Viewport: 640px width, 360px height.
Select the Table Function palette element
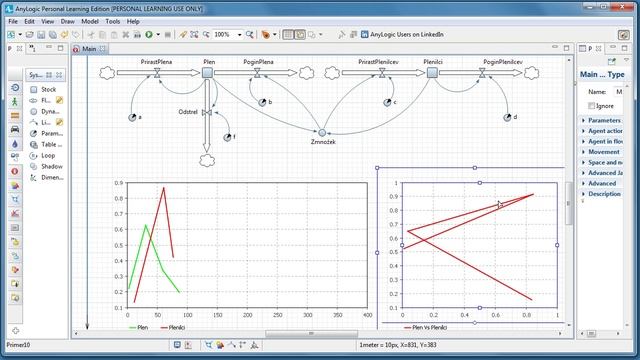point(46,144)
